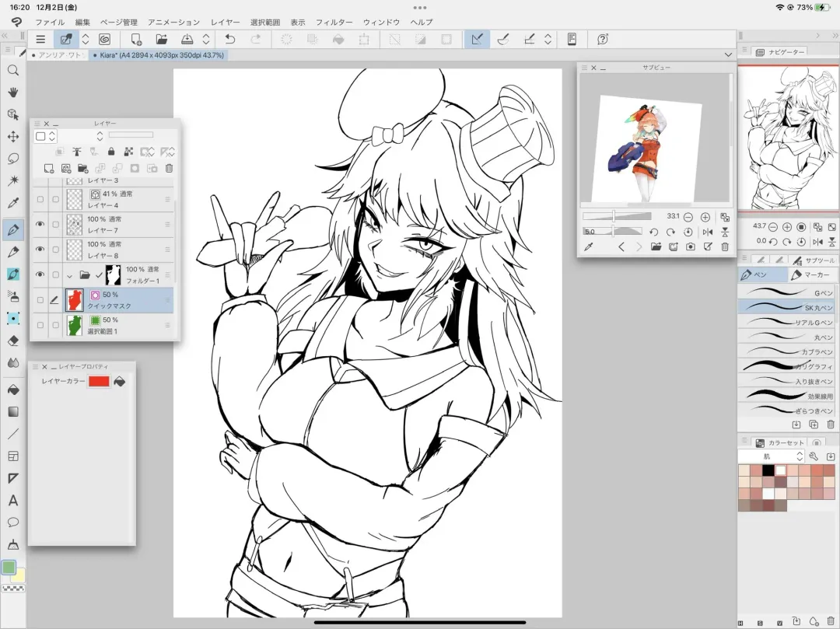The height and width of the screenshot is (629, 840).
Task: Choose the Gペン brush
Action: [786, 293]
